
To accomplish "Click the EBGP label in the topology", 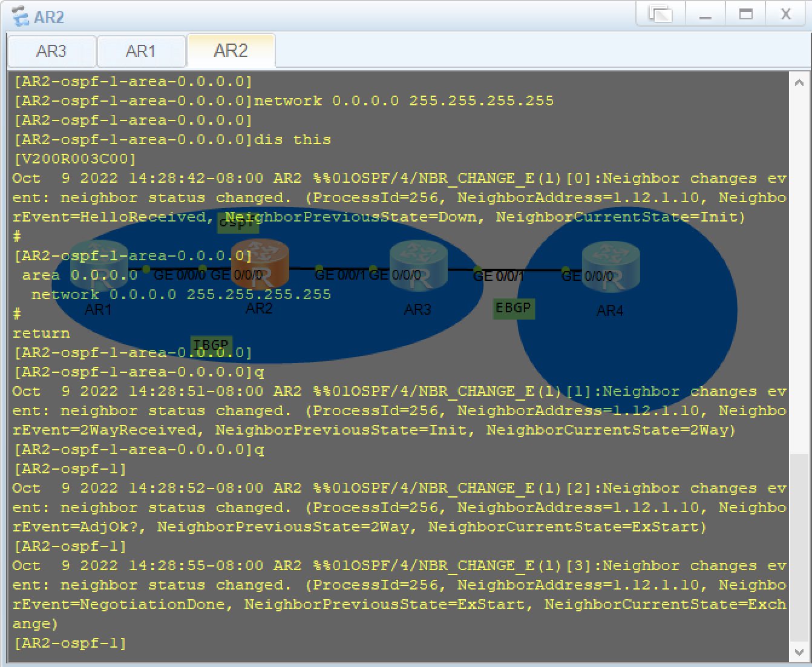I will coord(513,308).
